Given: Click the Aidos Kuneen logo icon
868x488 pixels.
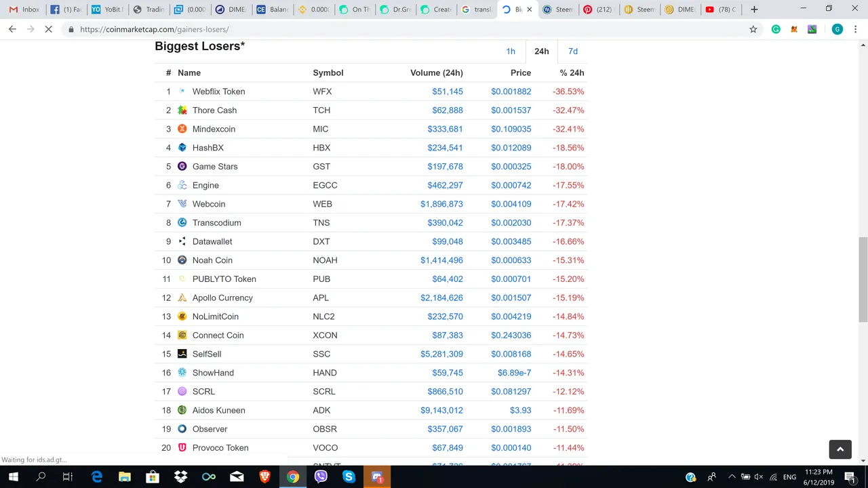Looking at the screenshot, I should tap(182, 410).
